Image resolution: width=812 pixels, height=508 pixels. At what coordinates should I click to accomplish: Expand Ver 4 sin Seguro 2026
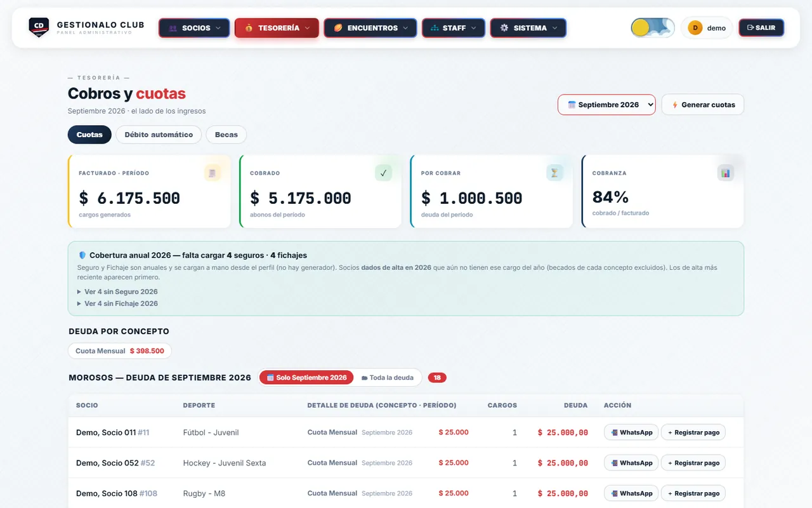coord(117,292)
